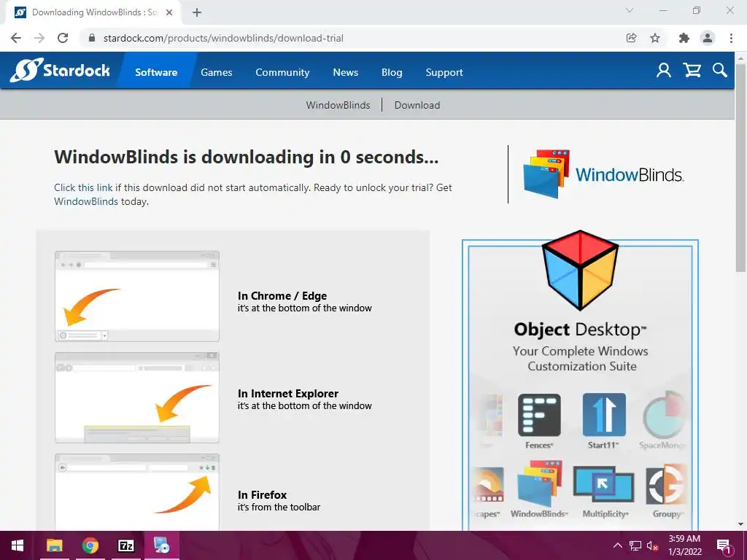Viewport: 747px width, 560px height.
Task: Click the browser forward arrow
Action: tap(39, 38)
